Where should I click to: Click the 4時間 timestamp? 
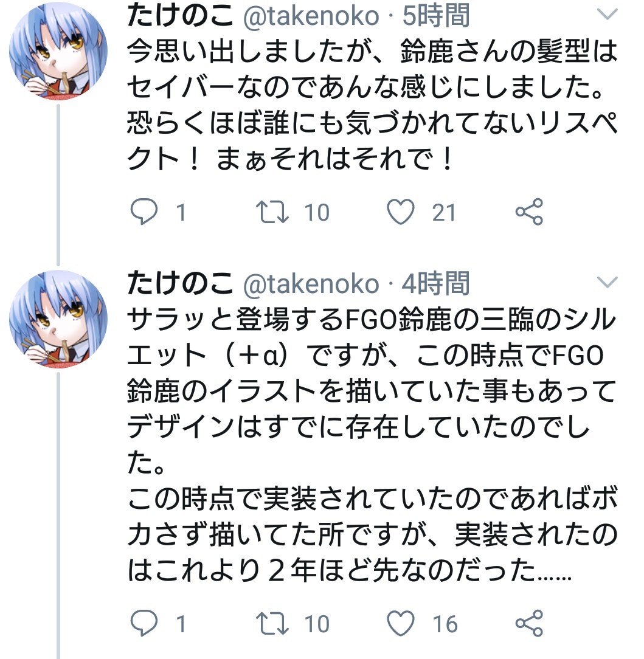pyautogui.click(x=436, y=283)
